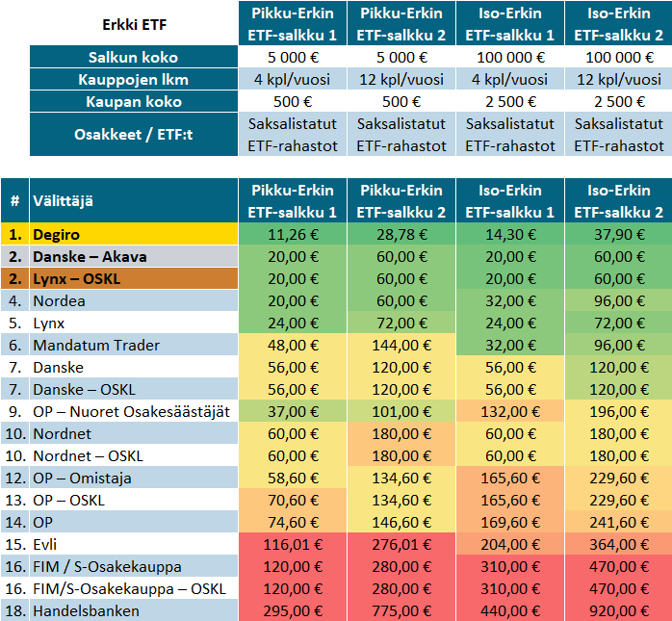This screenshot has width=672, height=621.
Task: Select the '116,01 €' Evli cell
Action: point(293,544)
